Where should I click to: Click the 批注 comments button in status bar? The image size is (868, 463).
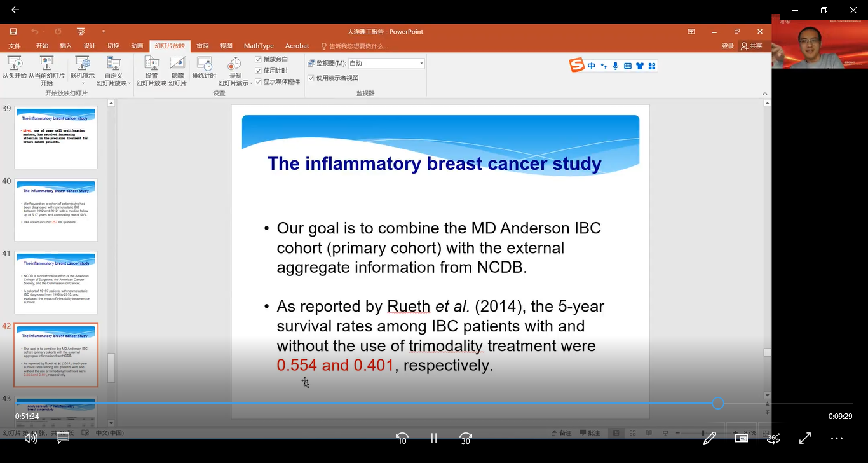tap(590, 433)
